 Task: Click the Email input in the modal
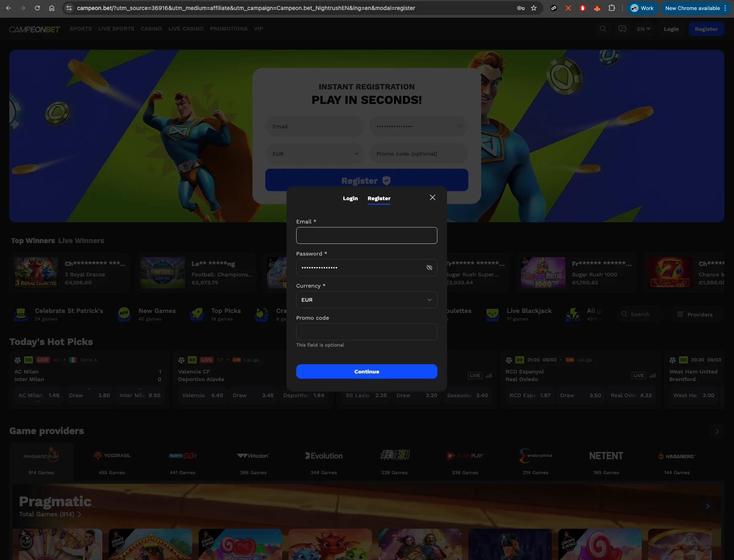(x=367, y=235)
